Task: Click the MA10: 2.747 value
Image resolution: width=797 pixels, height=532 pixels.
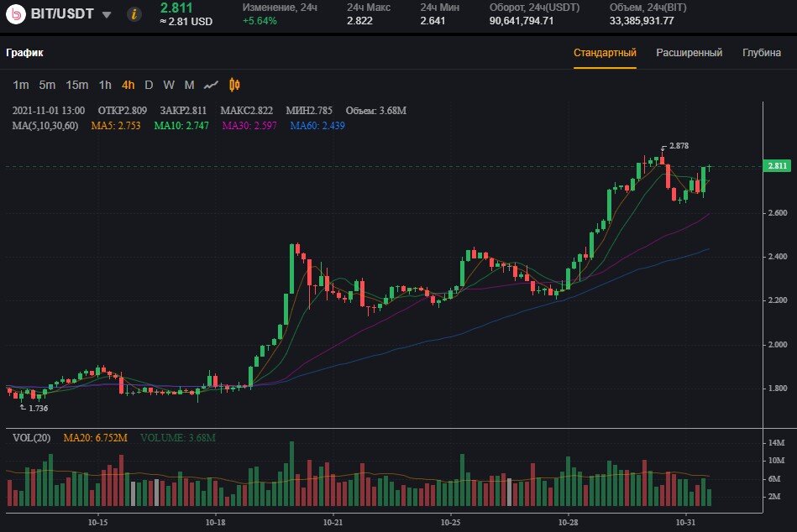Action: coord(181,125)
